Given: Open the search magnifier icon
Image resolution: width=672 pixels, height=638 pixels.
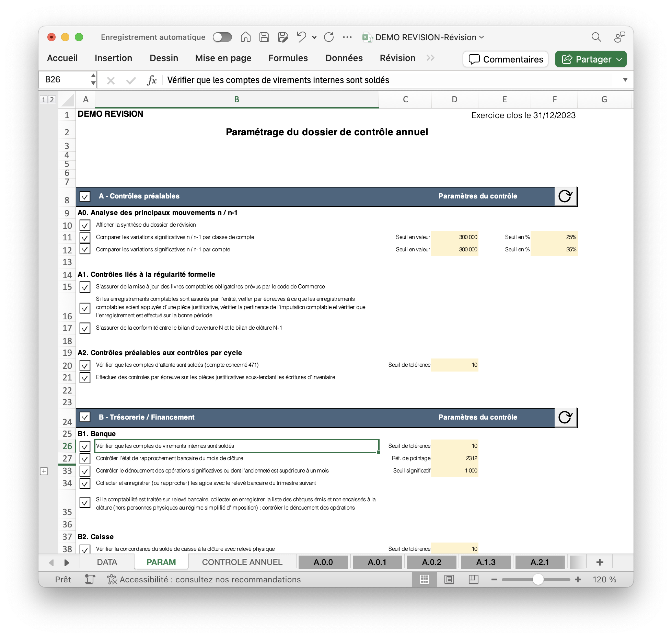Looking at the screenshot, I should coord(596,37).
